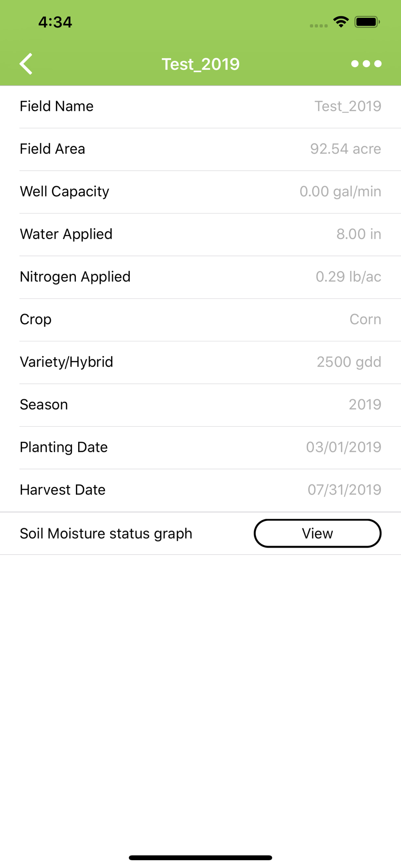Viewport: 401px width, 868px height.
Task: Tap the cellular signal dots
Action: click(x=319, y=26)
